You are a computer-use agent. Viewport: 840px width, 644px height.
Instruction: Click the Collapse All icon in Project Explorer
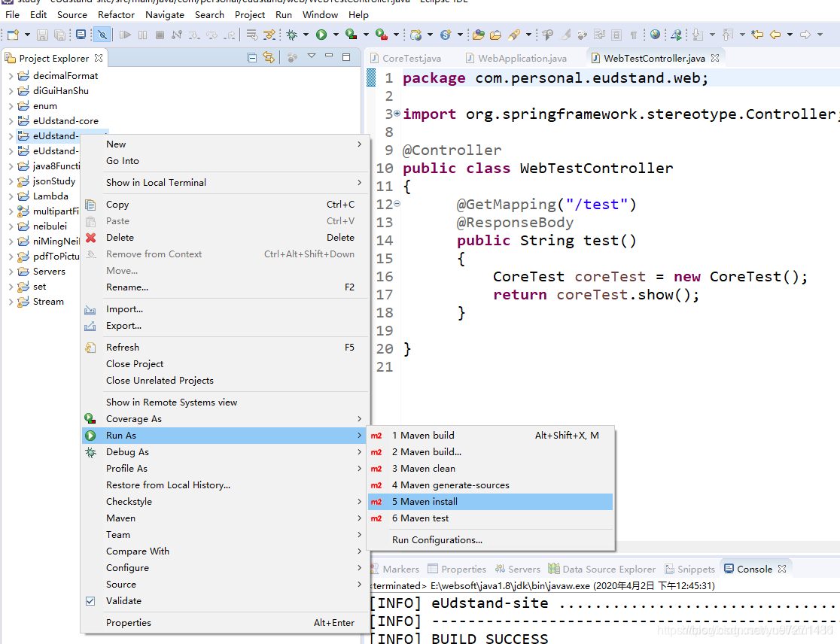point(252,58)
